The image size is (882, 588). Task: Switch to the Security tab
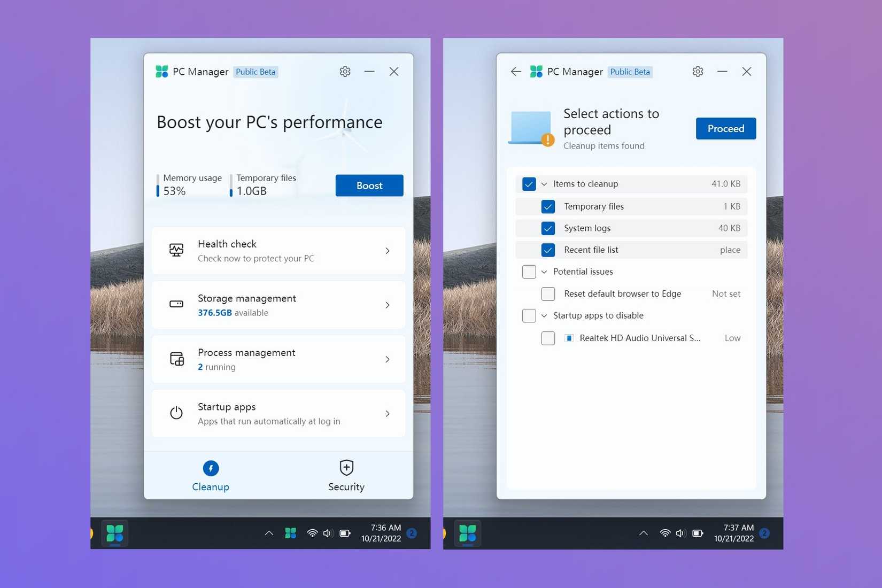[x=346, y=475]
